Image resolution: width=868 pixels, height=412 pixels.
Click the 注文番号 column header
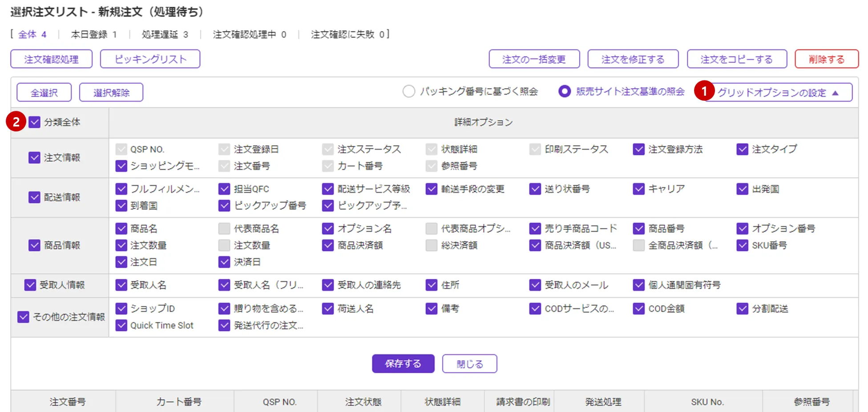click(x=67, y=402)
